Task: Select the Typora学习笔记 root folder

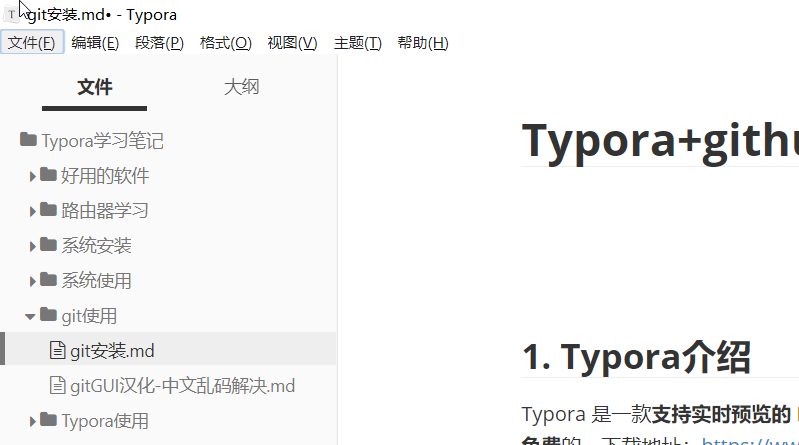Action: coord(102,141)
